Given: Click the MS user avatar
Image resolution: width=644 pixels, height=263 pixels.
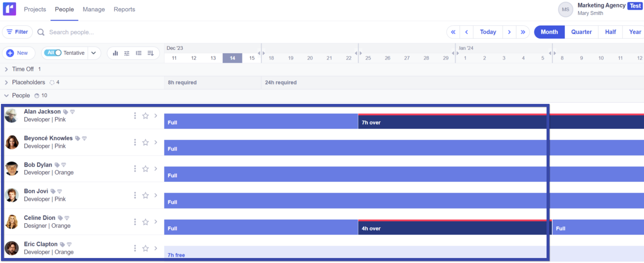Looking at the screenshot, I should pyautogui.click(x=566, y=10).
